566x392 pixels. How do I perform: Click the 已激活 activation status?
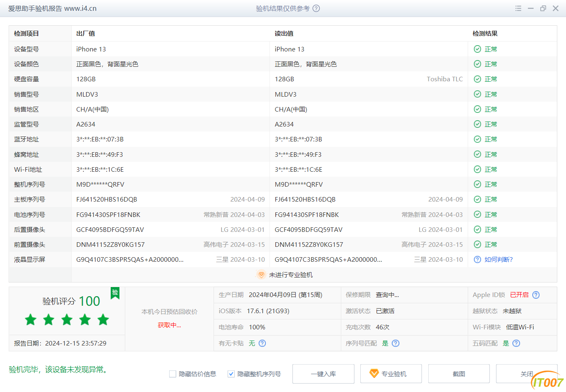[385, 311]
